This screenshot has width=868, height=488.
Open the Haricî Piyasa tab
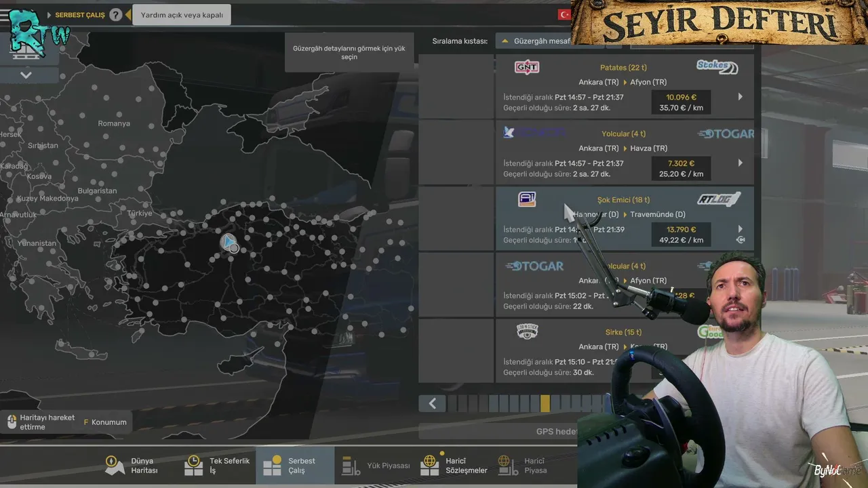tap(524, 466)
